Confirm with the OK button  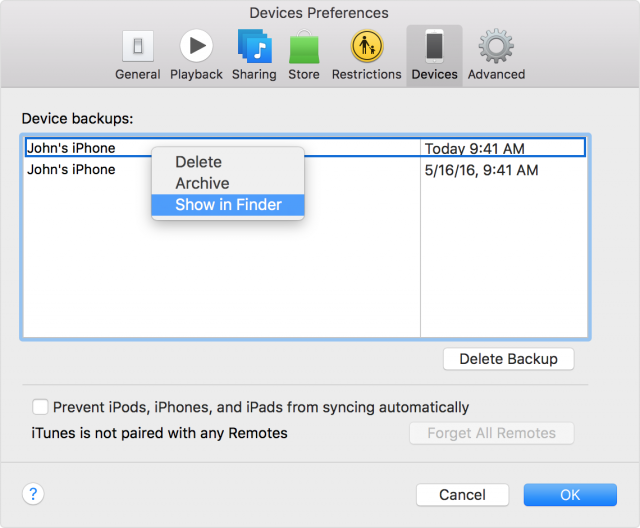tap(570, 495)
